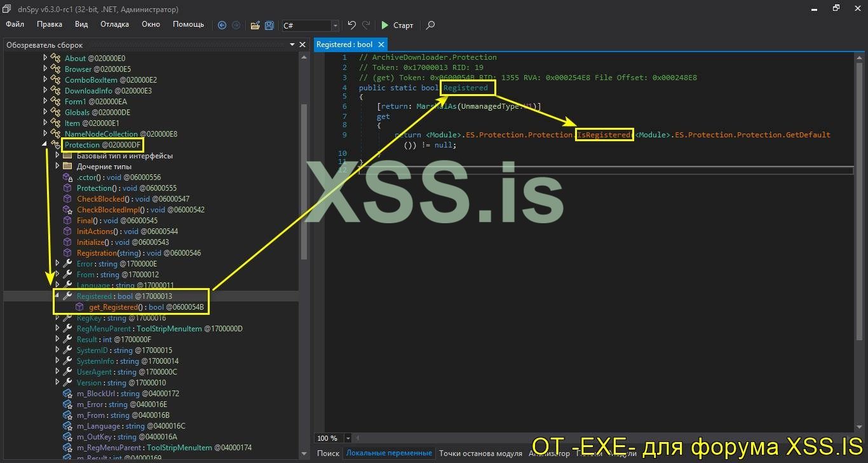Click the method icon beside InitActions()
Viewport: 868px width, 463px height.
[67, 231]
